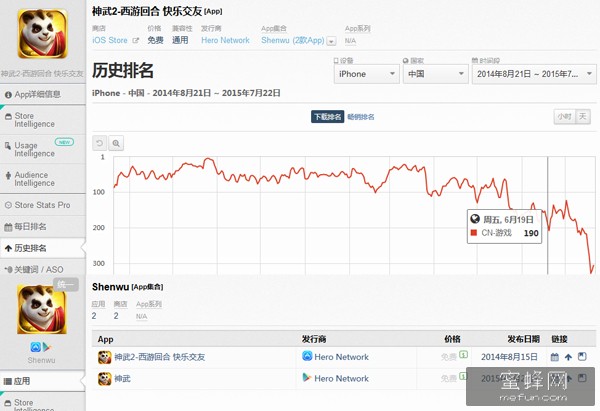Click the external link icon beside iOS Store

[x=135, y=41]
